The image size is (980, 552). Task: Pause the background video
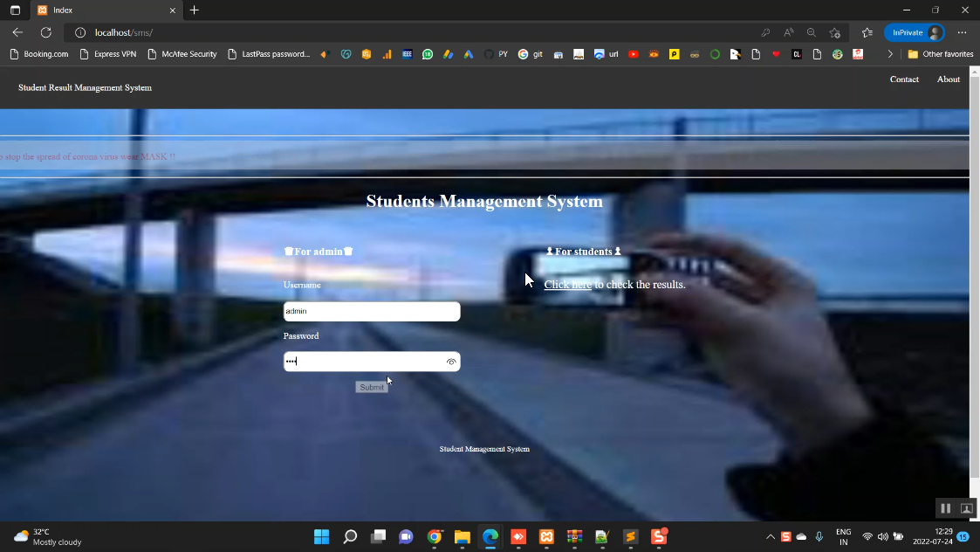tap(945, 508)
